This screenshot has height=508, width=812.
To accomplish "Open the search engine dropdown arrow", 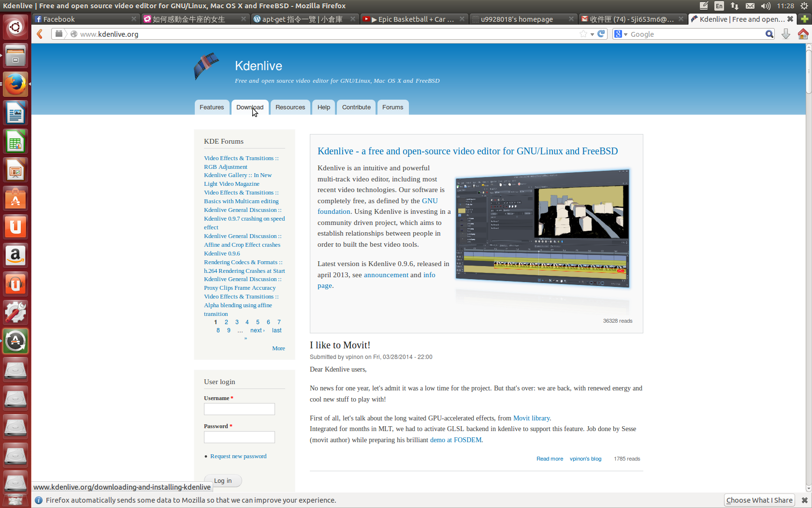I will (x=625, y=34).
